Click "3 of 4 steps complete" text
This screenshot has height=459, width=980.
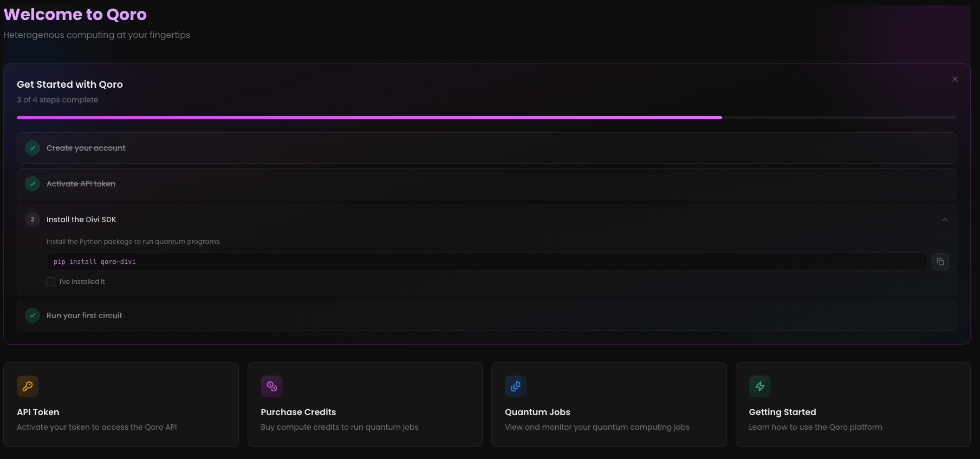pyautogui.click(x=57, y=100)
